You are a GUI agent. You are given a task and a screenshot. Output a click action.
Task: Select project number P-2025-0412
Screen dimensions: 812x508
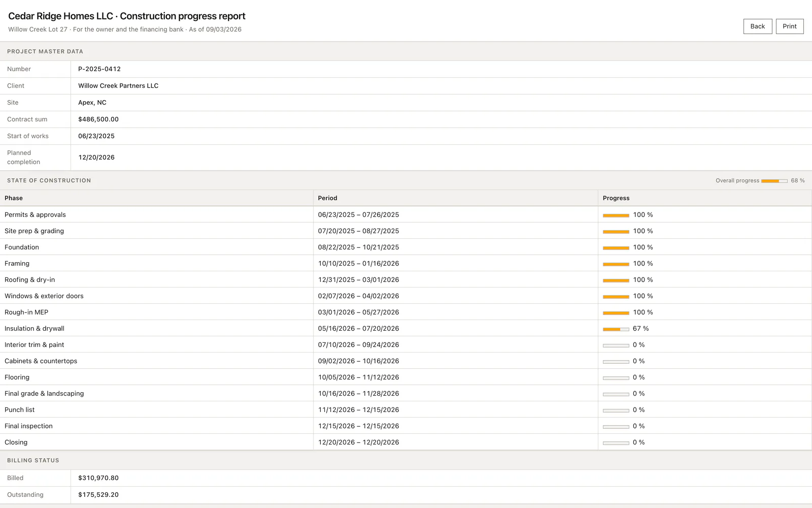pyautogui.click(x=99, y=69)
